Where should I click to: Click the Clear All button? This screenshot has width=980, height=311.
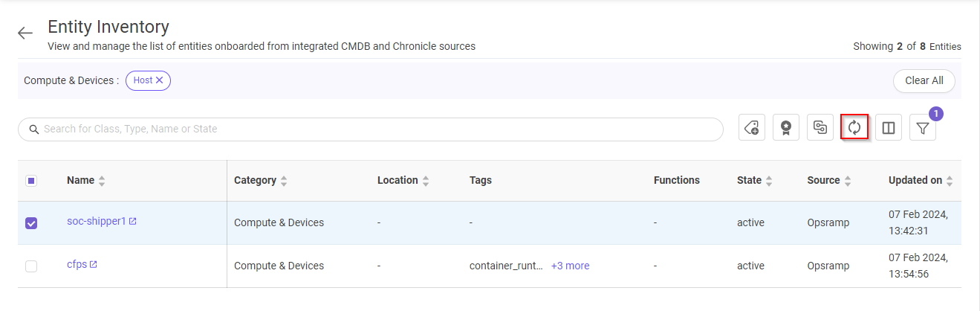(x=924, y=80)
